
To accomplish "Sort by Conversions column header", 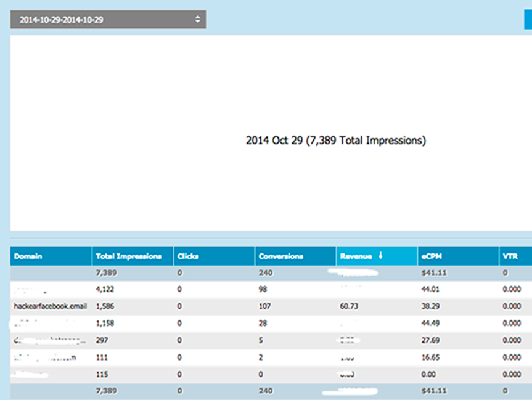I will click(x=295, y=256).
